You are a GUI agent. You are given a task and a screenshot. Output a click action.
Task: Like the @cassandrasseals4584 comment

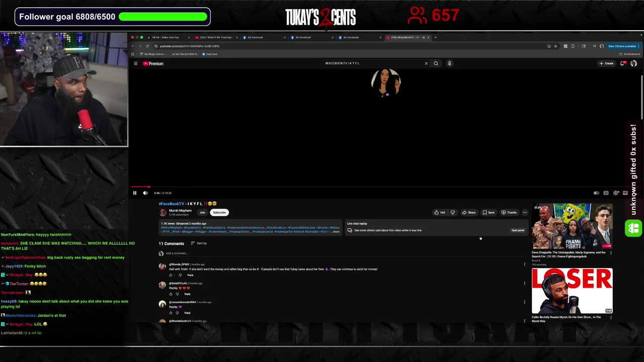[x=171, y=313]
